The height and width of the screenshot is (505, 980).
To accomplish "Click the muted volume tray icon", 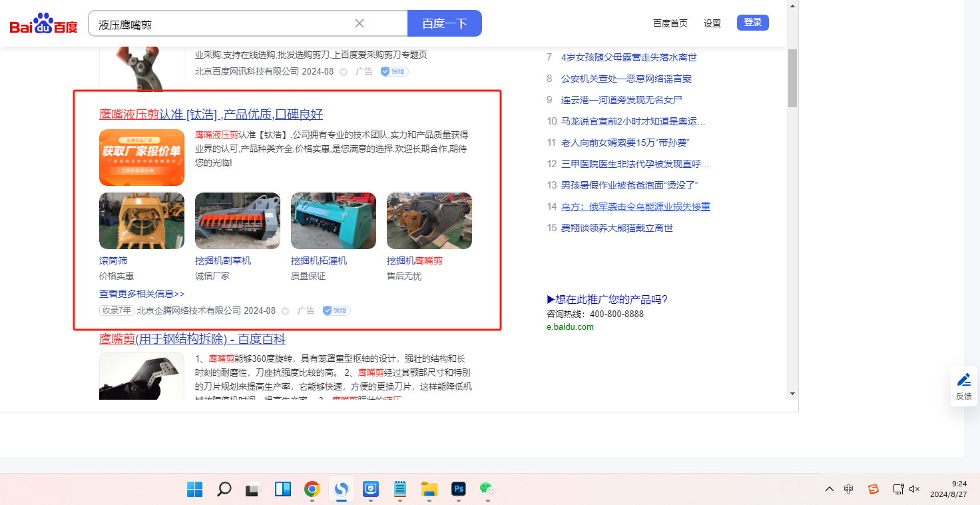I will coord(914,489).
